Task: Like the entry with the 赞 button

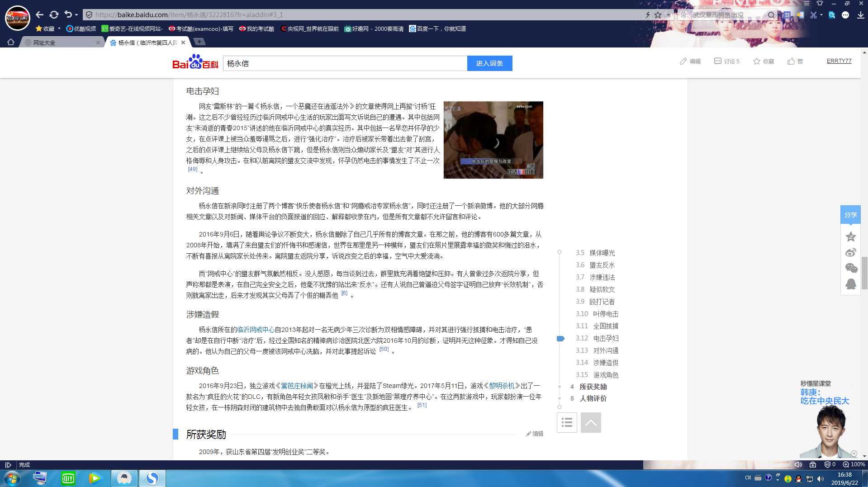Action: [x=795, y=61]
